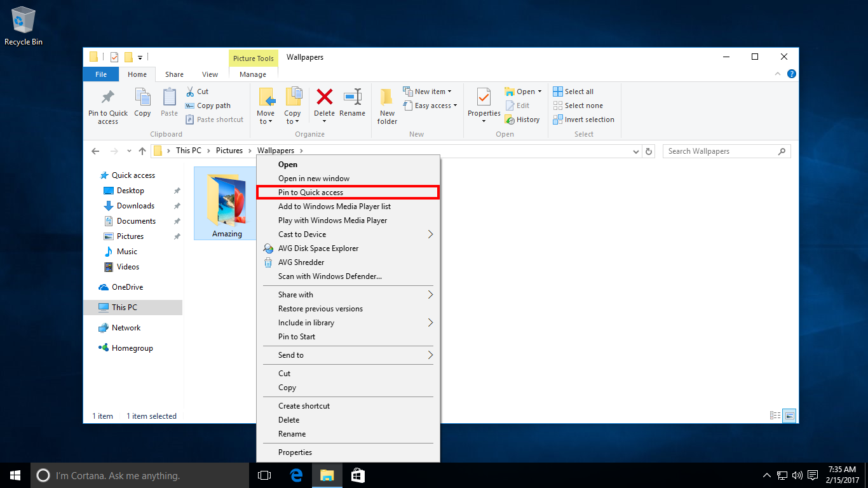Switch to large thumbnails view toggle
This screenshot has width=868, height=488.
point(789,416)
